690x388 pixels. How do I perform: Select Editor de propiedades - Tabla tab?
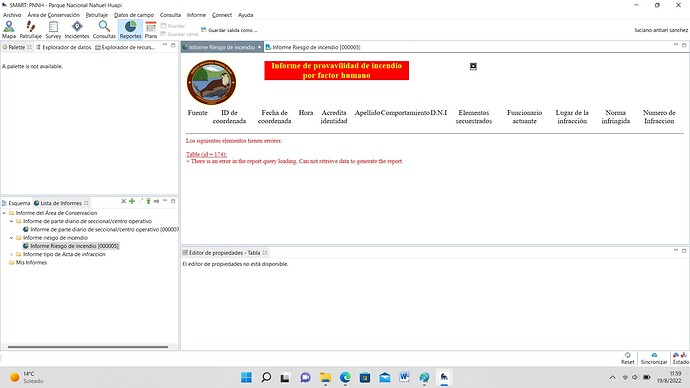[x=224, y=253]
